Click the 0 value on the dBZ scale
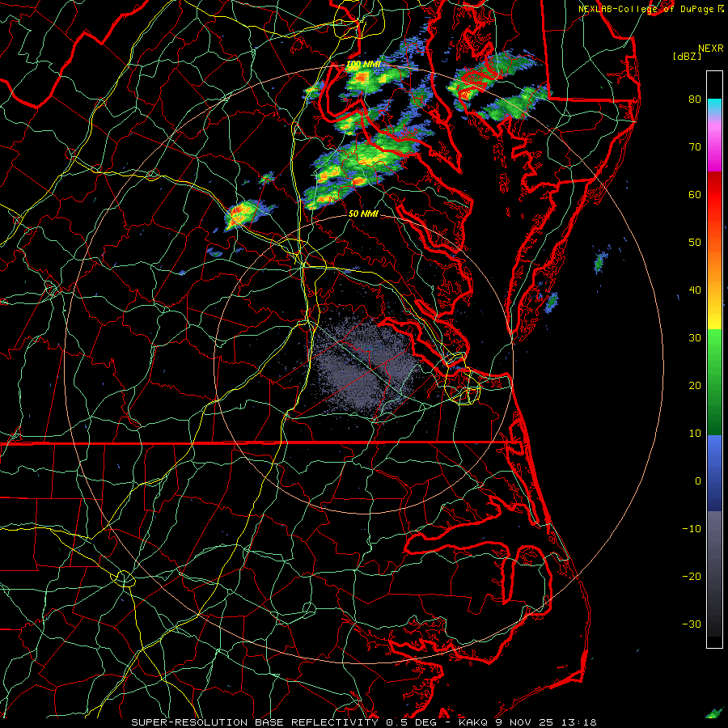728x728 pixels. point(698,481)
